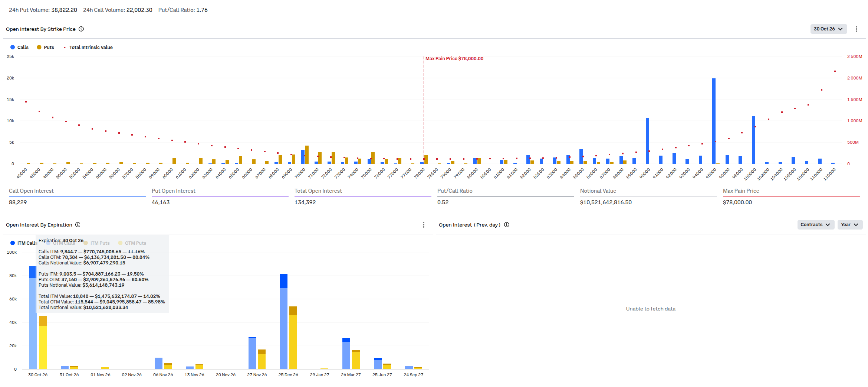The image size is (868, 387).
Task: Click the Put Open Interest value 46,163
Action: pyautogui.click(x=161, y=202)
